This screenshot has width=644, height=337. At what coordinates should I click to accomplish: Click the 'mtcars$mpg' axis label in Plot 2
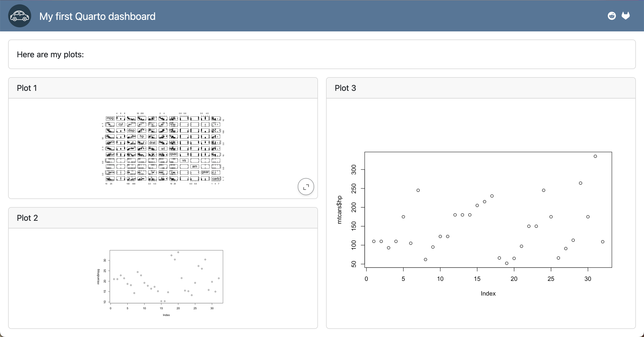coord(98,277)
